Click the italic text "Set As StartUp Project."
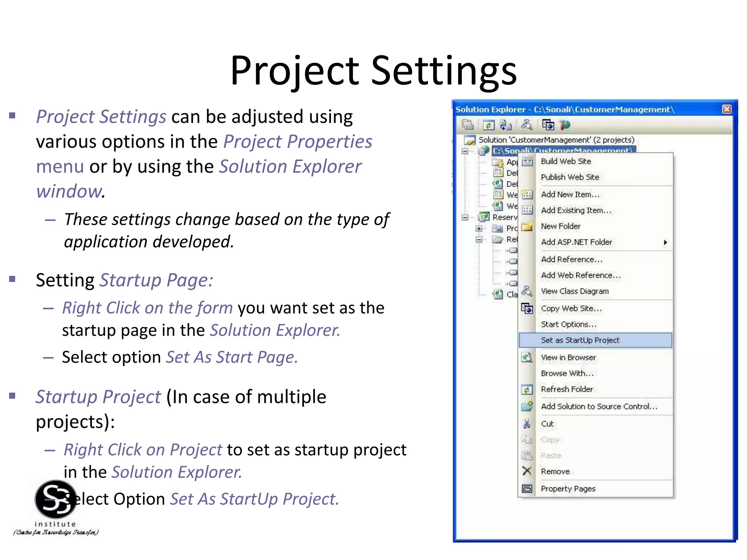 pyautogui.click(x=255, y=499)
